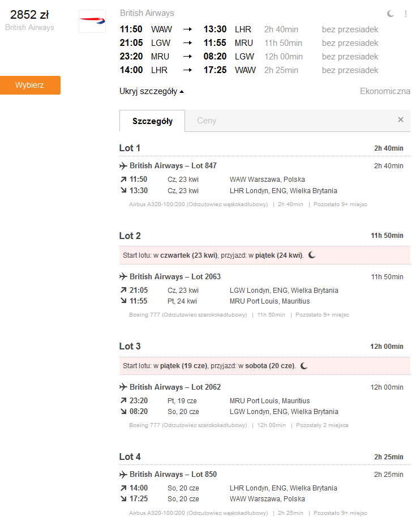Click the airplane icon beside Lot 850
The height and width of the screenshot is (529, 420).
click(123, 475)
